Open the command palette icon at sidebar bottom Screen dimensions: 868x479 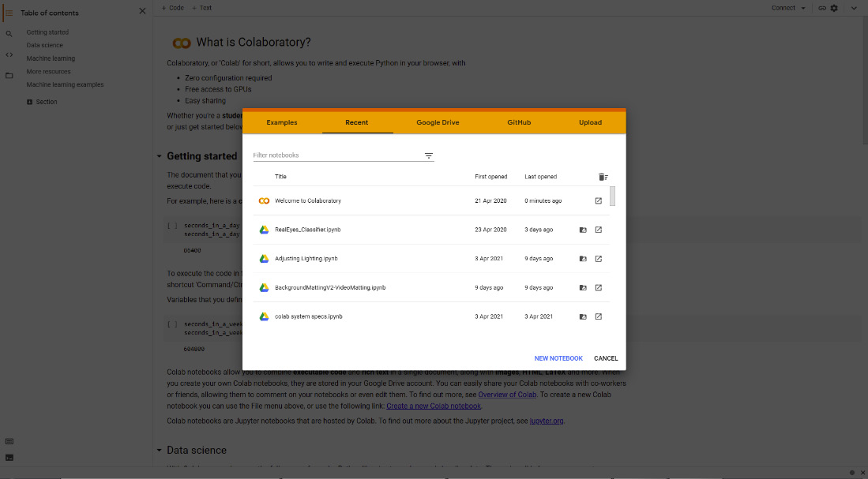(x=9, y=441)
